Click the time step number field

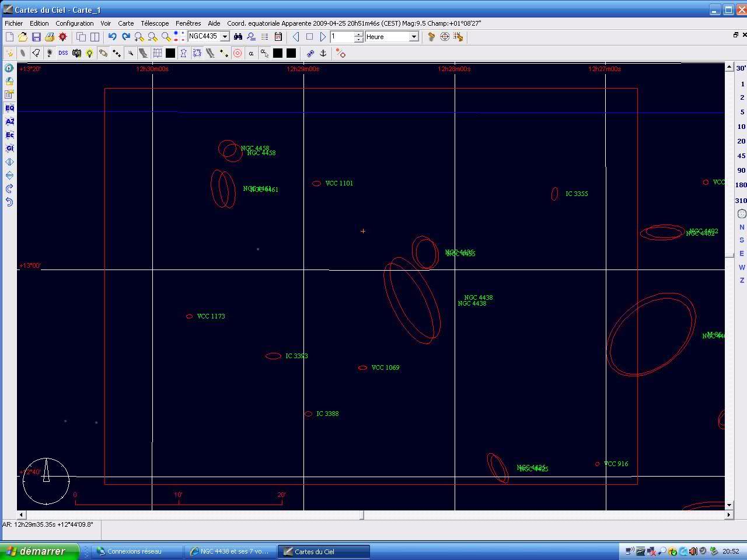342,37
